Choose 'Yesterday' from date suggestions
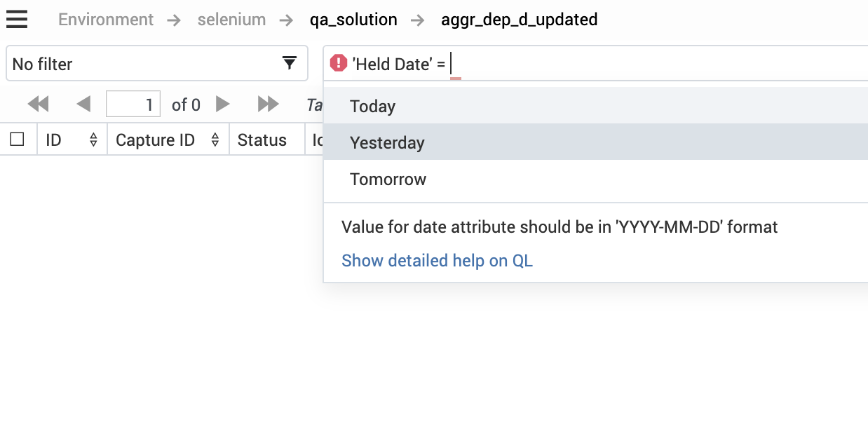 tap(387, 143)
